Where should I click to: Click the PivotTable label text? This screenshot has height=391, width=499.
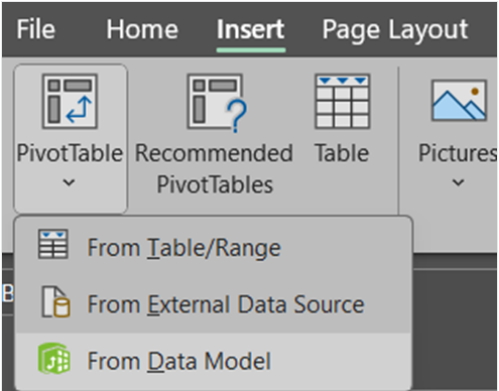[x=70, y=153]
